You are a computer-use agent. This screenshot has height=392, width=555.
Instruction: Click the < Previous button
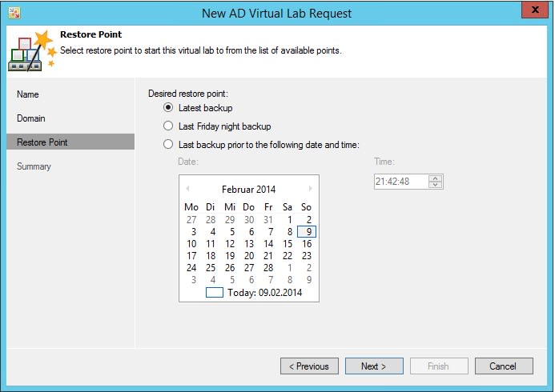(309, 366)
